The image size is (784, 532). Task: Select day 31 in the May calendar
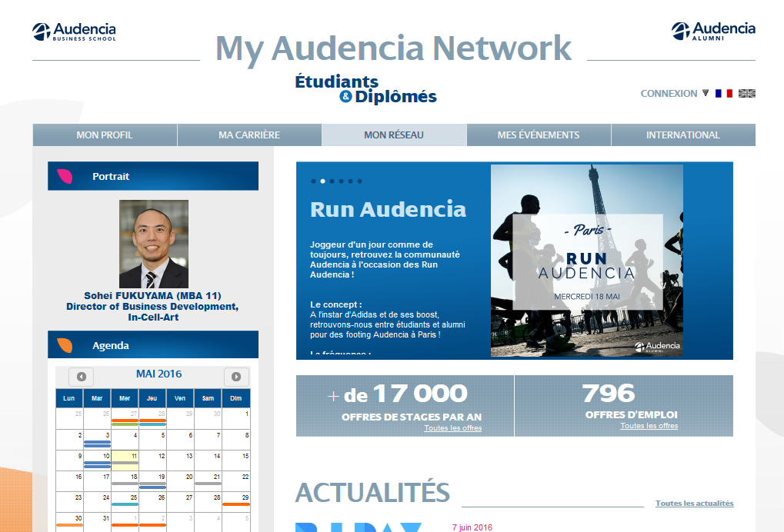(97, 523)
